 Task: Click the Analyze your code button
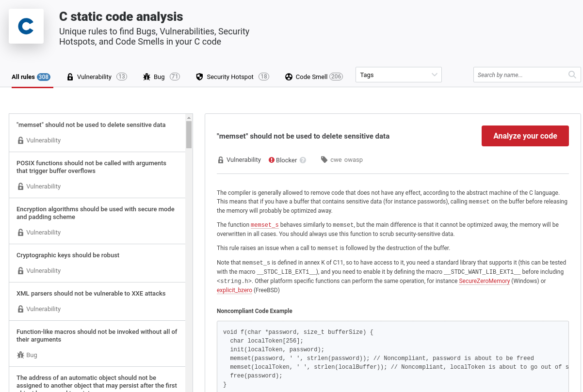click(x=525, y=136)
